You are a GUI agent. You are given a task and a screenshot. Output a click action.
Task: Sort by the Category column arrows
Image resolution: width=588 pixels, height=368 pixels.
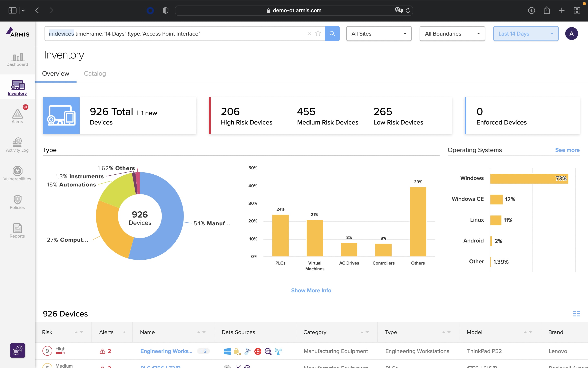[364, 332]
